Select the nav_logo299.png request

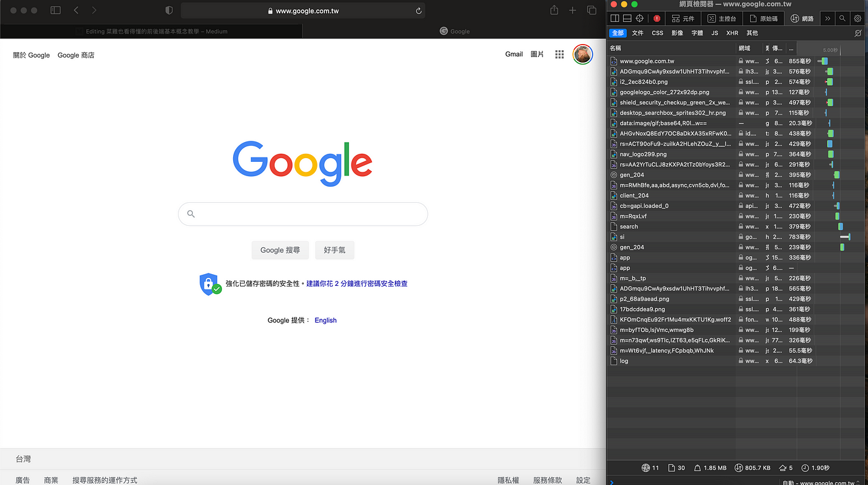[x=737, y=154]
